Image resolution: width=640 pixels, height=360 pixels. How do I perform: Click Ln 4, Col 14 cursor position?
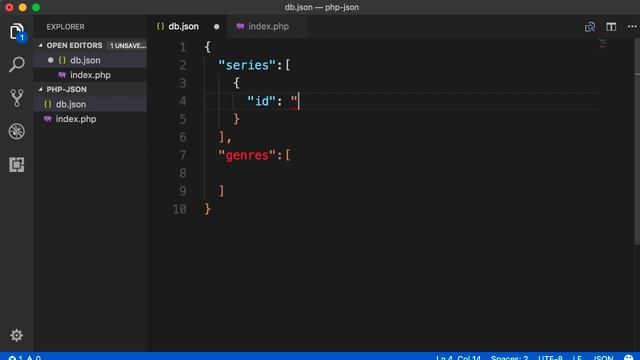458,357
